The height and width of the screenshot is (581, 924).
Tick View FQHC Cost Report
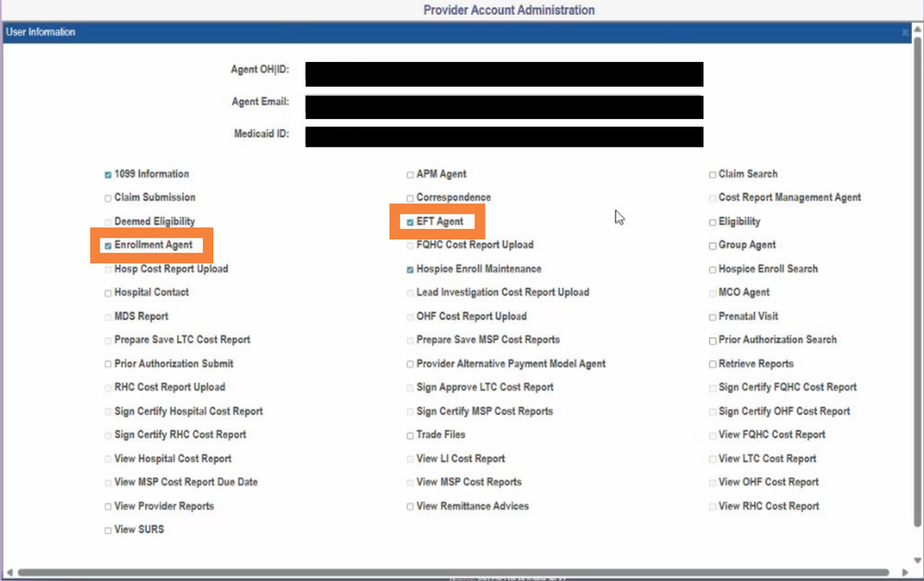pyautogui.click(x=713, y=436)
